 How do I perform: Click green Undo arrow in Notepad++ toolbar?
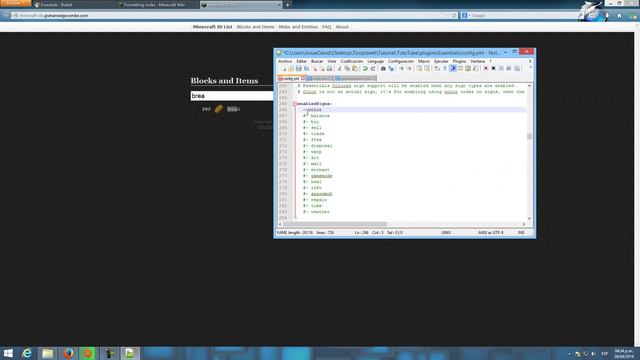365,69
